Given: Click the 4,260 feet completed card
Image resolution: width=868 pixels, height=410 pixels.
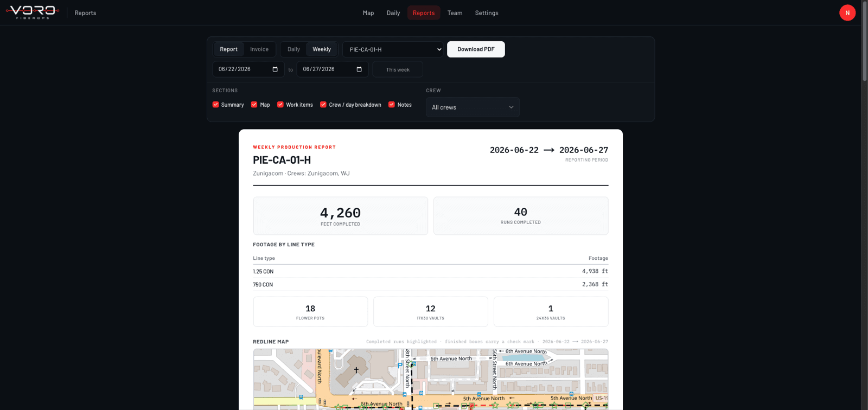Looking at the screenshot, I should pos(340,216).
